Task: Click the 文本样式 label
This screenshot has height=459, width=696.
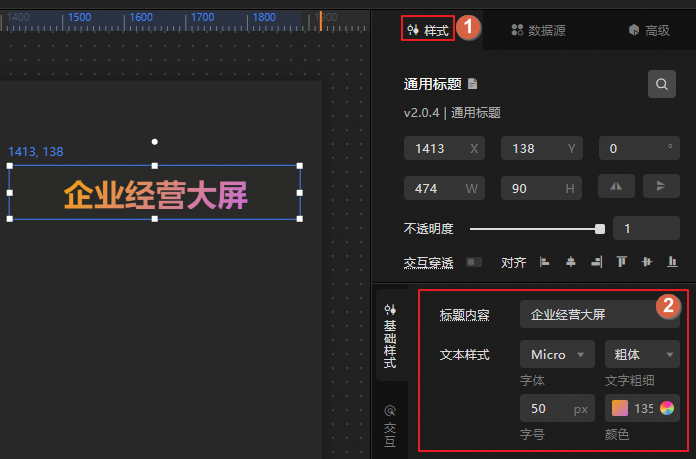Action: [x=464, y=355]
